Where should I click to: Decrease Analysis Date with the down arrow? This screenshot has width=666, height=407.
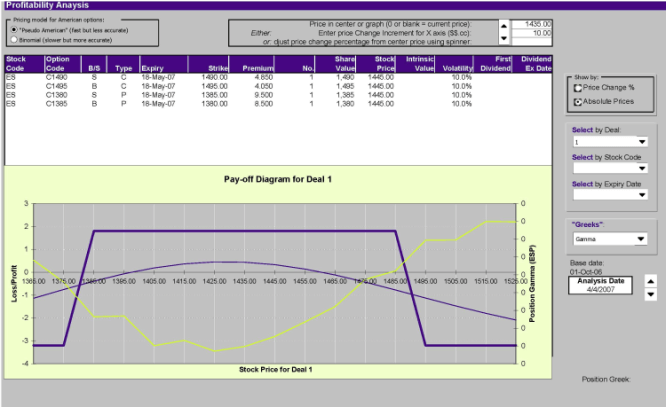tap(651, 294)
